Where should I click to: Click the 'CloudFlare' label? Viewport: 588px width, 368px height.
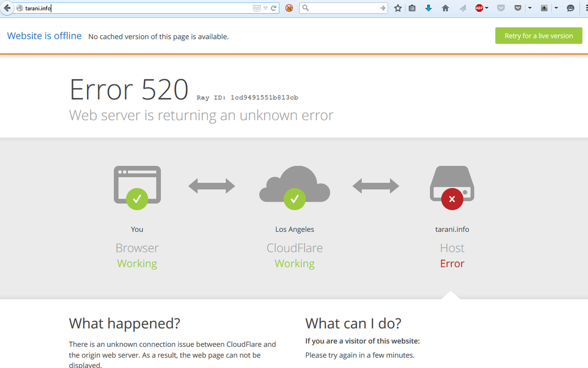(294, 248)
